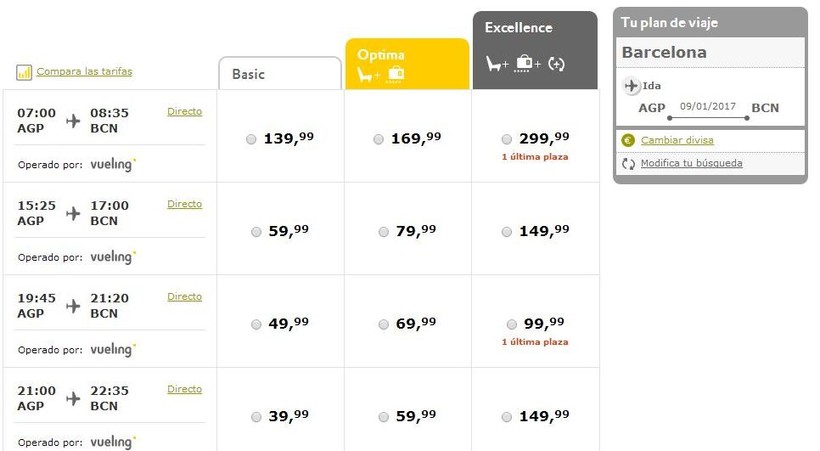Click the Vueling logo on the 07:00 flight

[x=112, y=165]
